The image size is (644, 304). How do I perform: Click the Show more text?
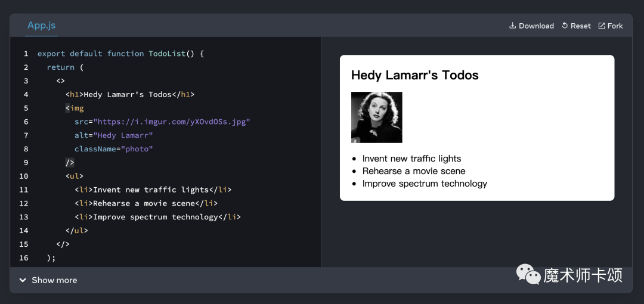pos(54,280)
